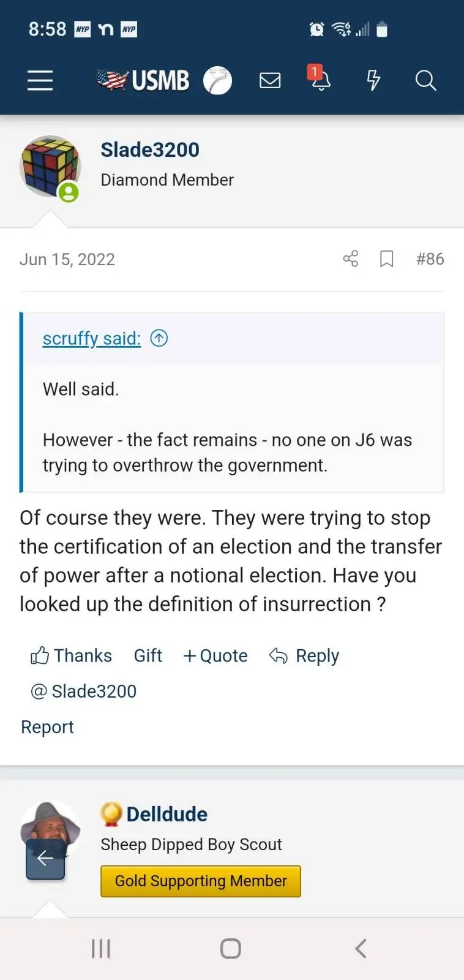
Task: Open the hamburger navigation menu
Action: [x=40, y=80]
